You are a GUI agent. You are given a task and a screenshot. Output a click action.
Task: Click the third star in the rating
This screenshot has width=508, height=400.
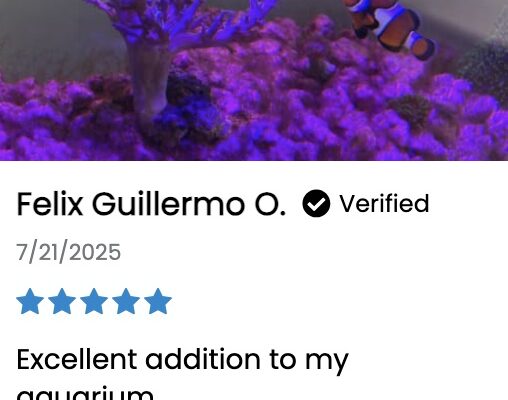point(94,301)
